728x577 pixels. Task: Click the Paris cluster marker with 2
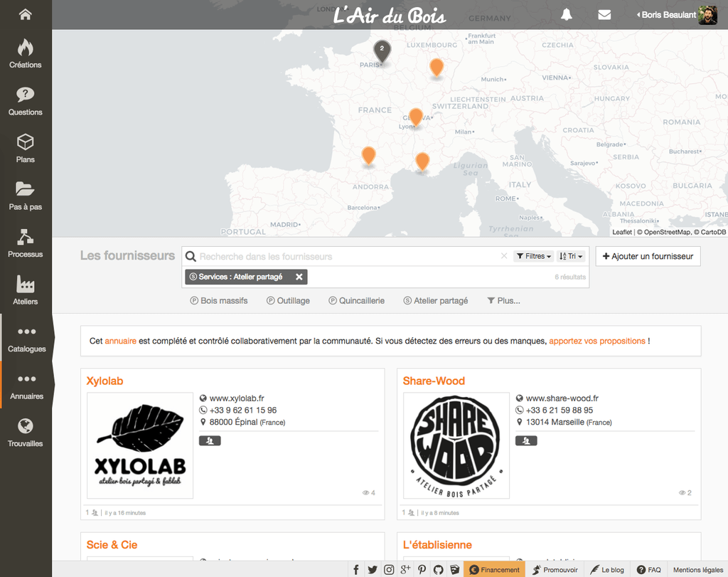382,51
